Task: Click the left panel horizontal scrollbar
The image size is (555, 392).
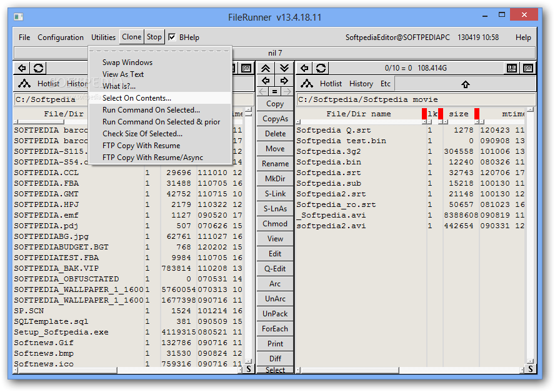Action: coord(129,370)
